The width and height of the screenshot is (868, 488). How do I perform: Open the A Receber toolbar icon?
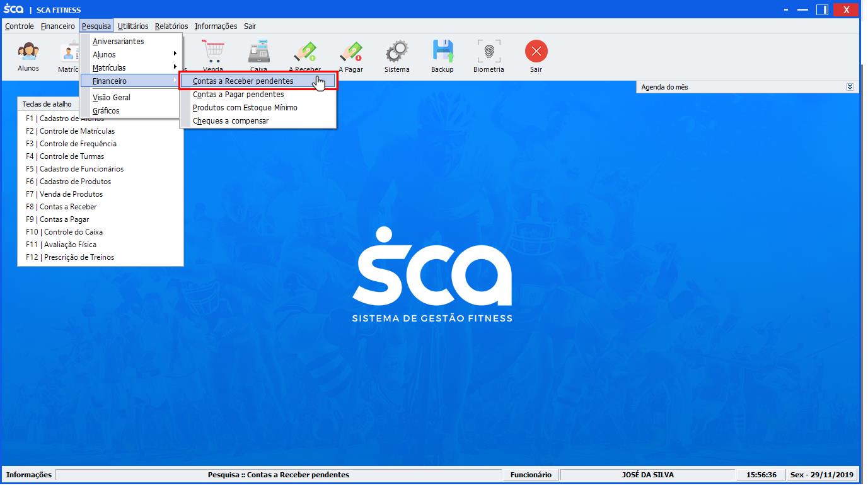[x=305, y=56]
